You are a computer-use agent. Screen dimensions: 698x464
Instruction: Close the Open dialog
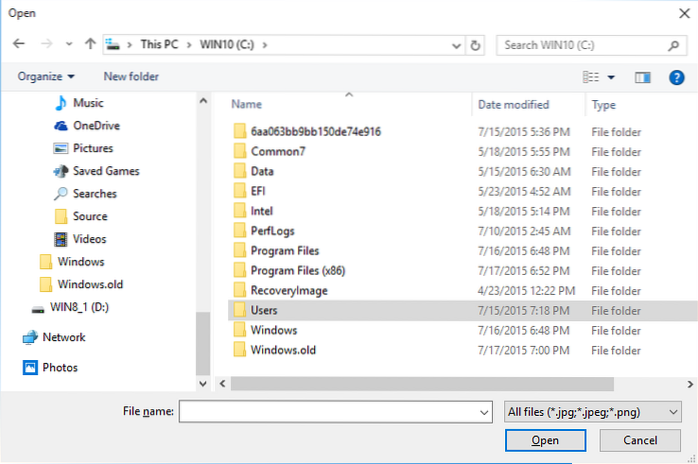pos(685,13)
